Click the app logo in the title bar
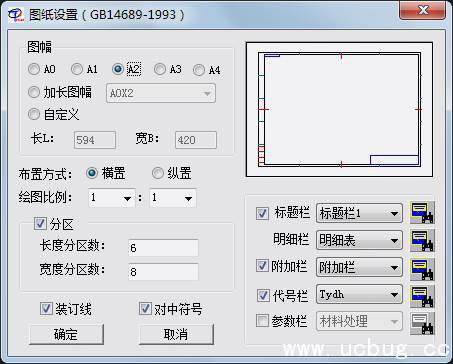Image resolution: width=453 pixels, height=364 pixels. click(x=16, y=15)
